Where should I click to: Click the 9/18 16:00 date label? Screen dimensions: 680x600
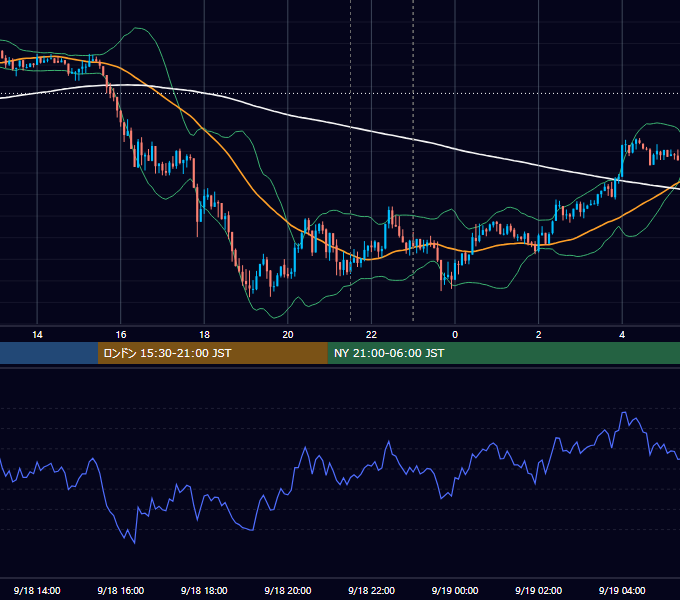click(x=121, y=590)
